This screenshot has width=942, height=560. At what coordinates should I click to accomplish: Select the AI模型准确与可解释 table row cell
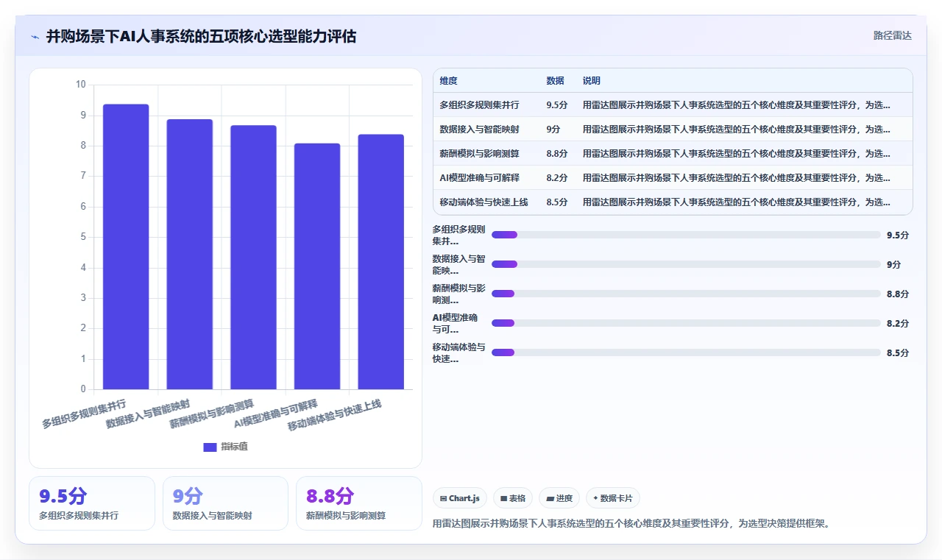tap(479, 178)
